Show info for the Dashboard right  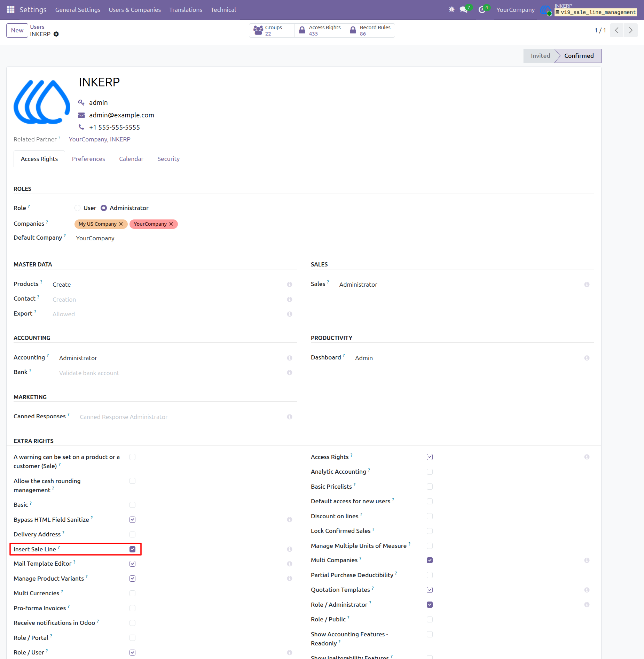point(587,358)
